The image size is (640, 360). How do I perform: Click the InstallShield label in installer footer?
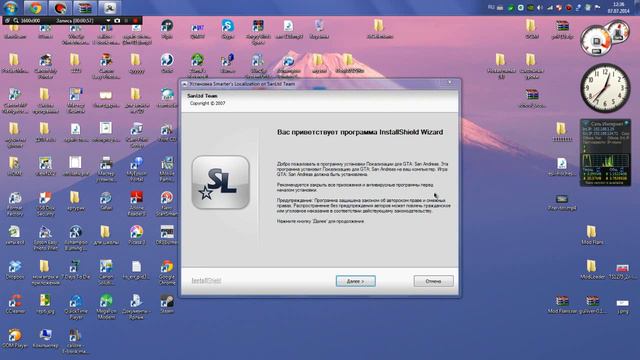click(x=206, y=281)
